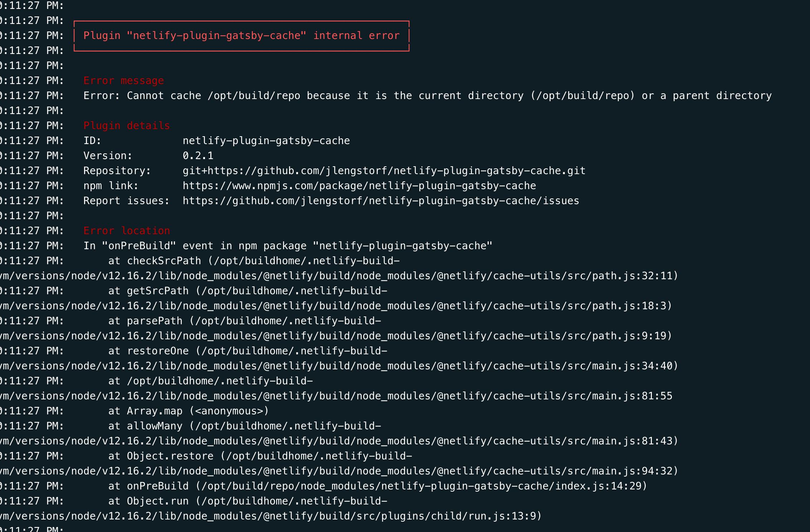Click the red 'Error message' label
The image size is (810, 532).
click(x=123, y=81)
